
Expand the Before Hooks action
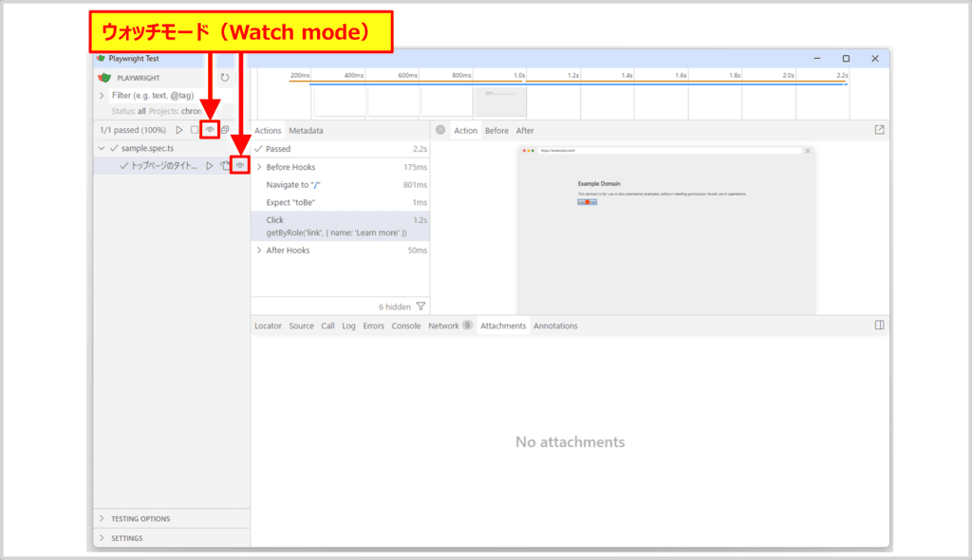[x=259, y=167]
